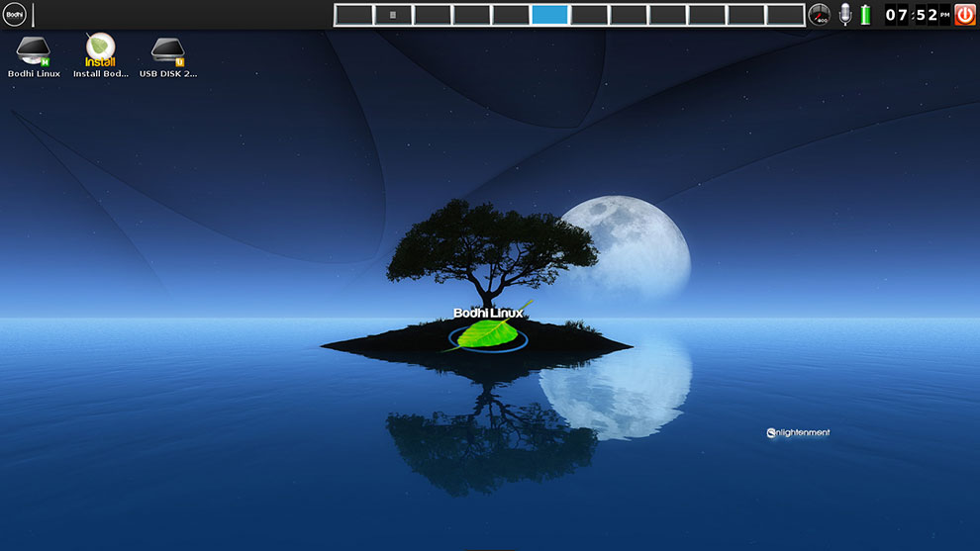The height and width of the screenshot is (551, 980).
Task: Click the green battery indicator
Action: click(x=865, y=15)
